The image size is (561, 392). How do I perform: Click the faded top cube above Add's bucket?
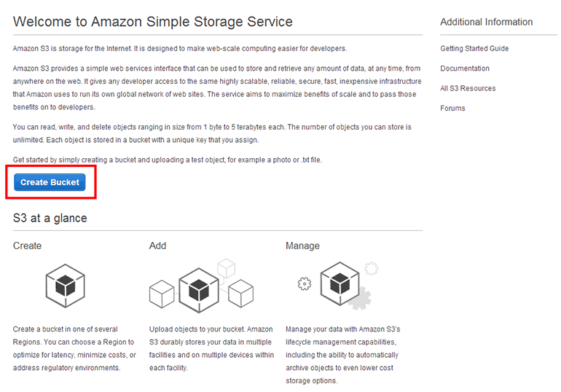(x=227, y=267)
